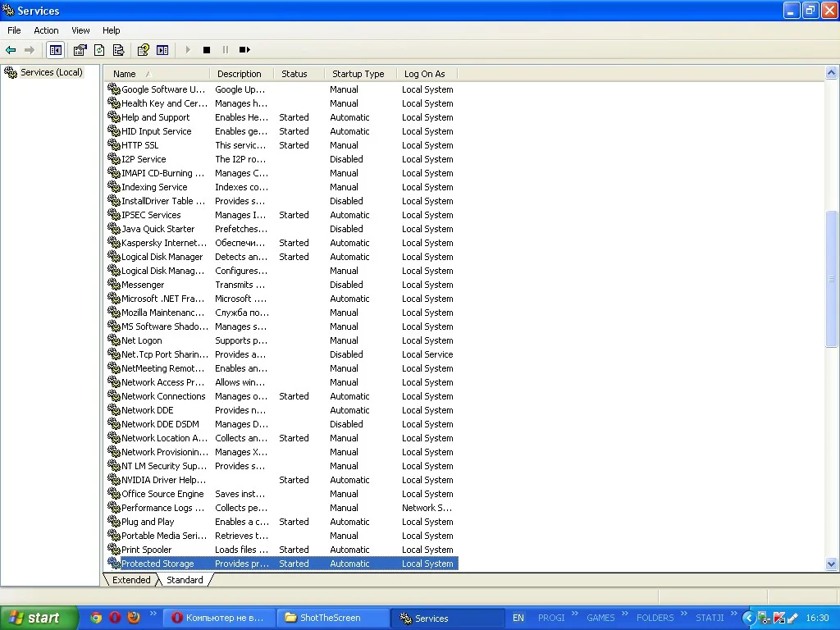Select the Network Connections service
The height and width of the screenshot is (630, 840).
tap(282, 396)
